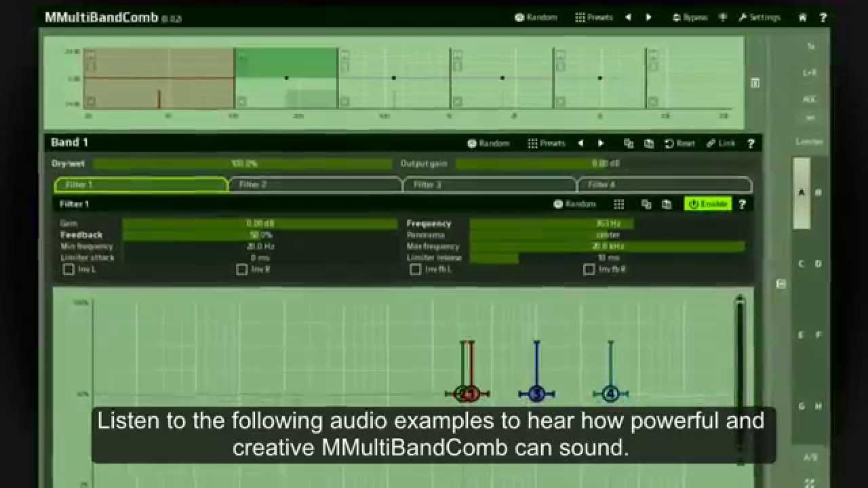Viewport: 868px width, 488px height.
Task: Switch to the Filter 2 tab
Action: (x=315, y=184)
